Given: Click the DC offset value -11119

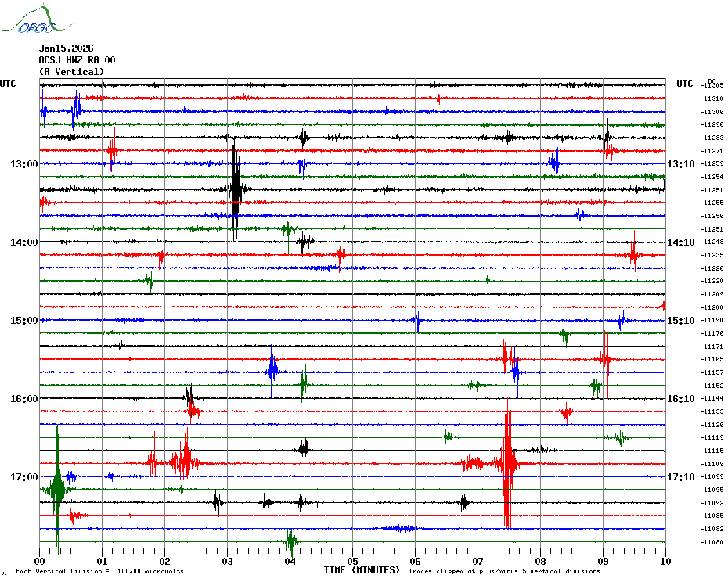Looking at the screenshot, I should click(x=712, y=437).
